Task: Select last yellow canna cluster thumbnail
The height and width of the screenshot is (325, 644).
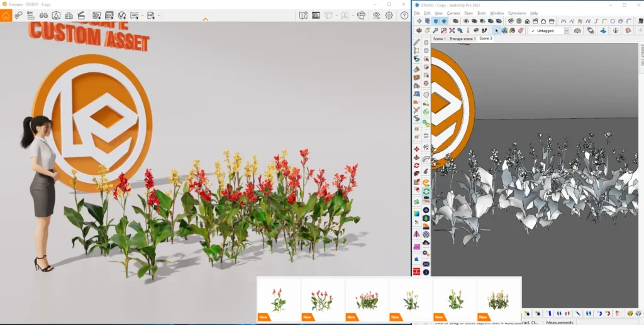Action: [498, 300]
